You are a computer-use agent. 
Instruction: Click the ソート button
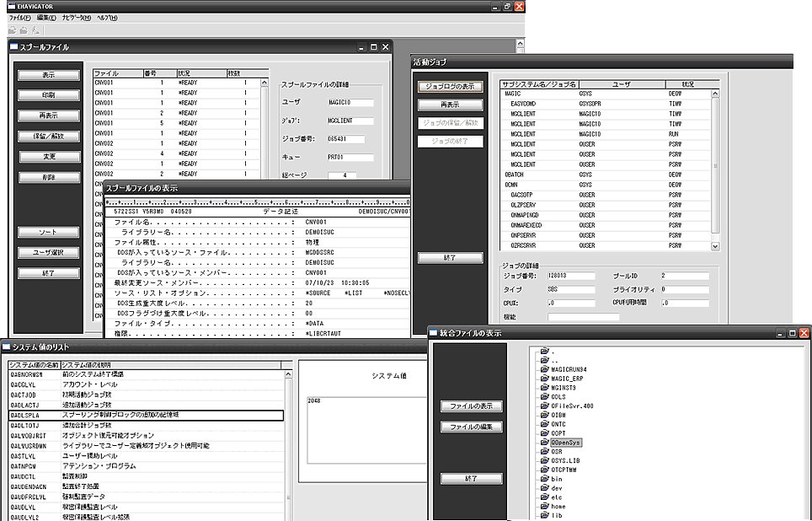(x=49, y=232)
